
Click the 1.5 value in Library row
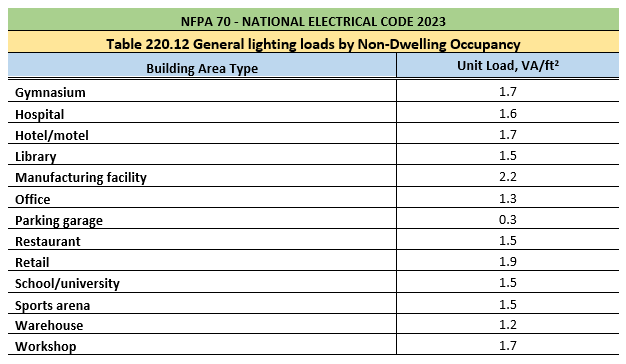508,155
